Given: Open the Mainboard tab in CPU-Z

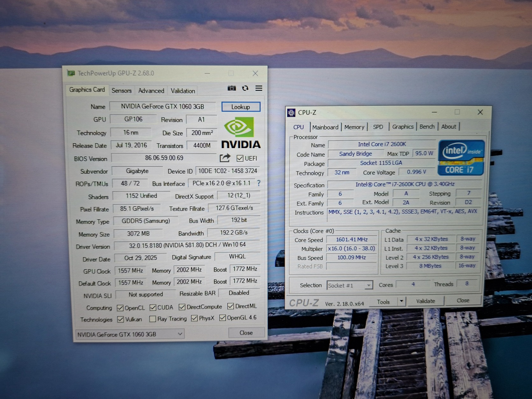Looking at the screenshot, I should tap(325, 127).
